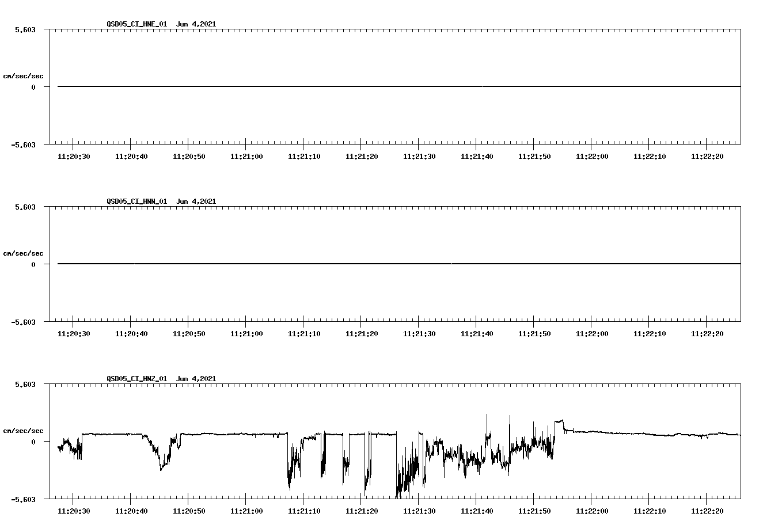This screenshot has height=532, width=782.
Task: Click 11:21:50 time label under HNN plot
Action: (x=534, y=334)
